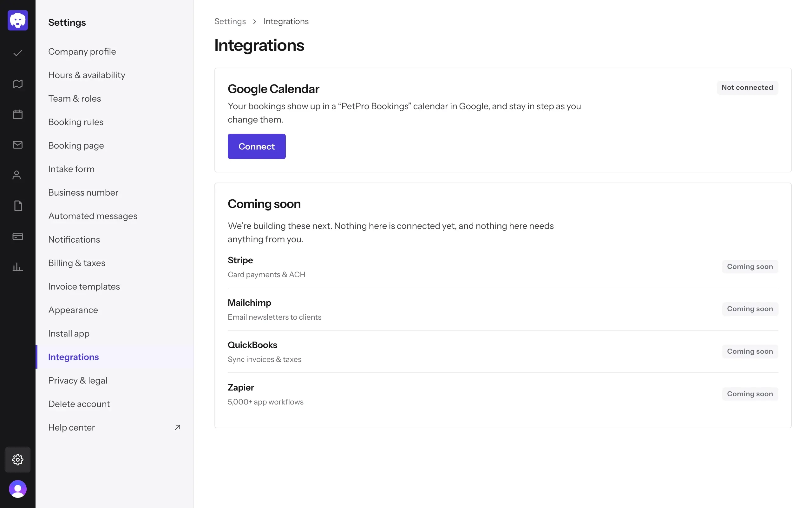The height and width of the screenshot is (508, 812).
Task: Open Business number settings
Action: [x=115, y=192]
